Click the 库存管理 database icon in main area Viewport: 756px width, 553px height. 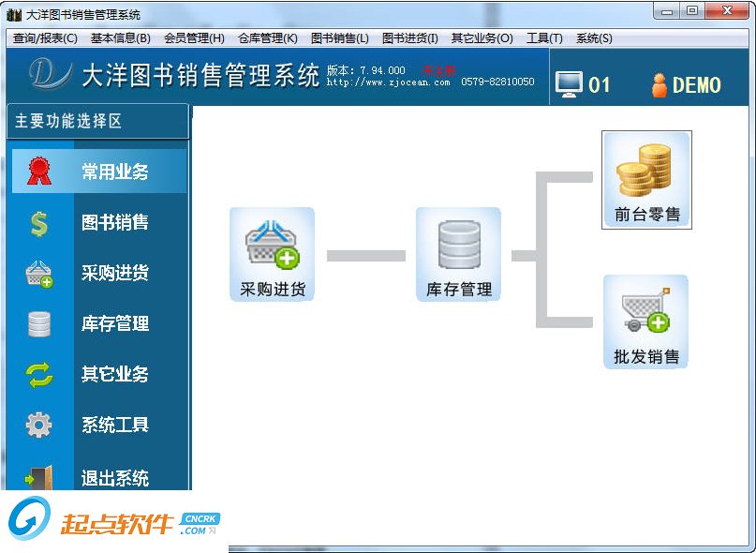458,247
